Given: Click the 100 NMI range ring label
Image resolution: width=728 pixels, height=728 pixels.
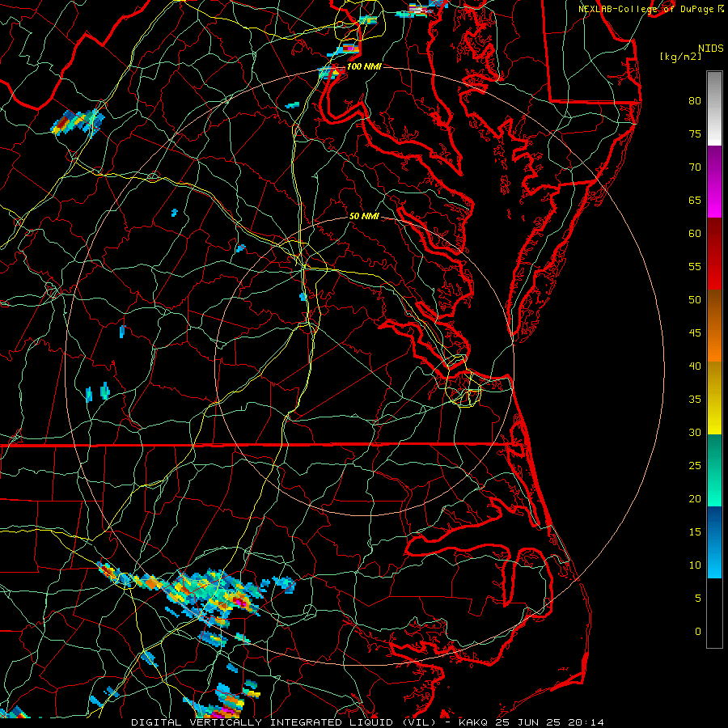Looking at the screenshot, I should (364, 66).
